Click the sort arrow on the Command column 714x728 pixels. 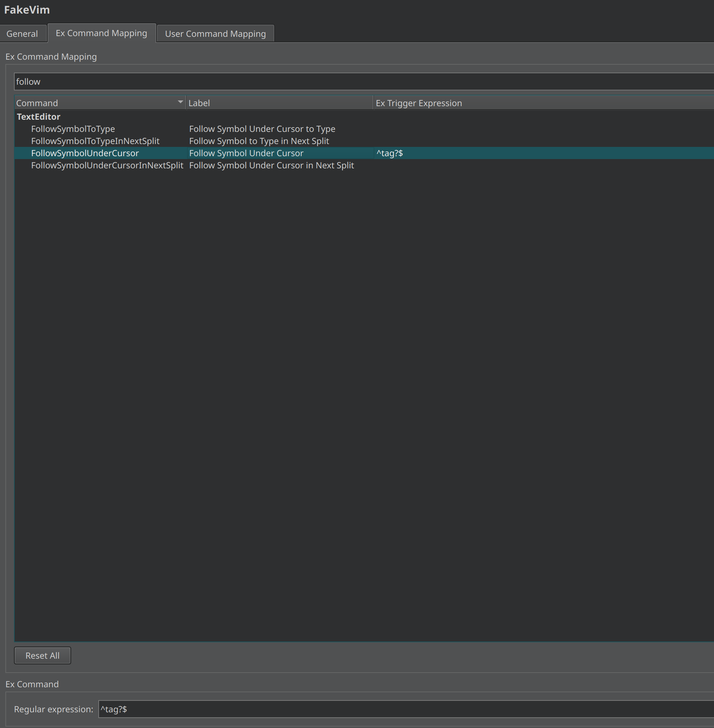(x=180, y=102)
